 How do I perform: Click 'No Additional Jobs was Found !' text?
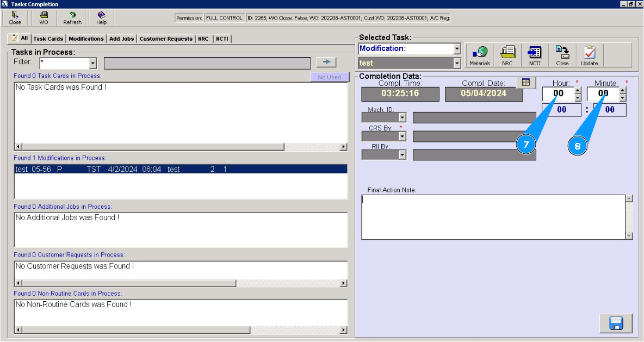(x=67, y=217)
